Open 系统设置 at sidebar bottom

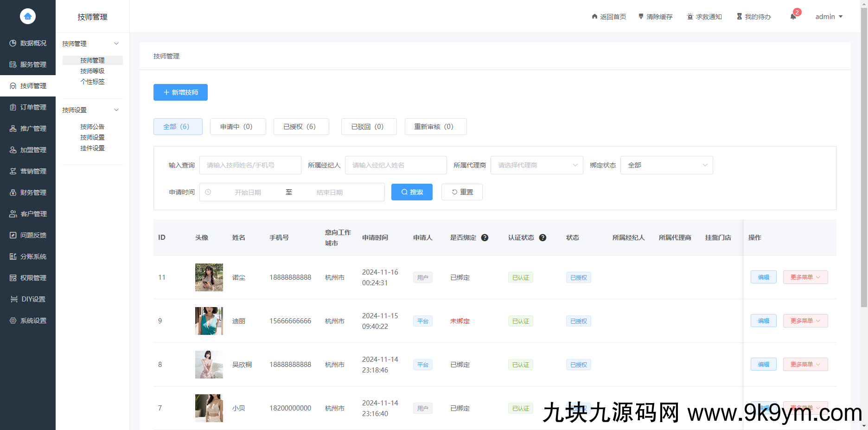click(x=28, y=320)
